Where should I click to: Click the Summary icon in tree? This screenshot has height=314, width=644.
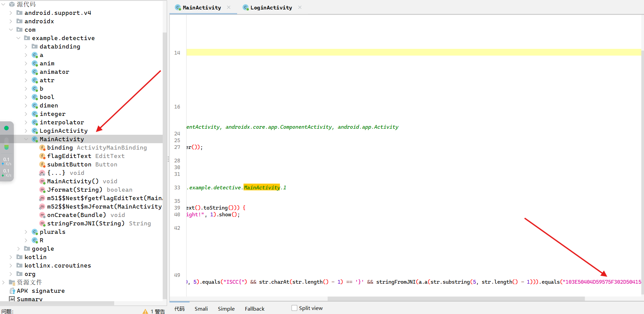pos(12,299)
